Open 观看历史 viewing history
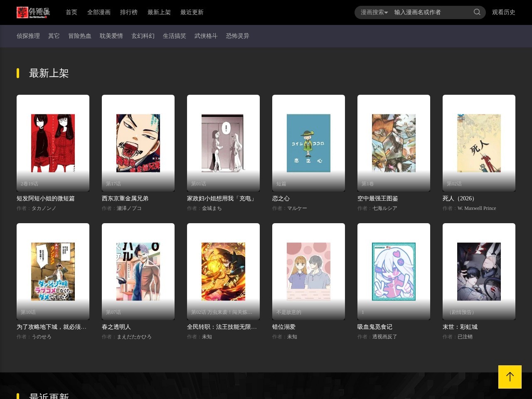The image size is (532, 399). pyautogui.click(x=504, y=12)
